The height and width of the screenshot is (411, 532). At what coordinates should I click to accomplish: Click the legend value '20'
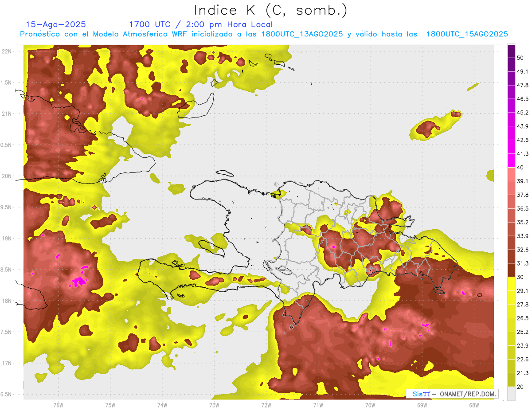coord(520,387)
